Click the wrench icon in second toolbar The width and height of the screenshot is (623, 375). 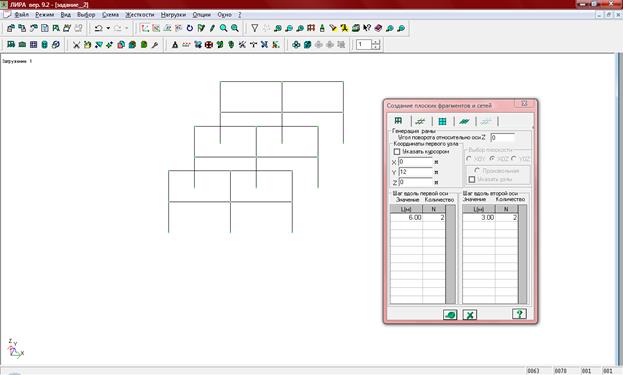[x=155, y=45]
